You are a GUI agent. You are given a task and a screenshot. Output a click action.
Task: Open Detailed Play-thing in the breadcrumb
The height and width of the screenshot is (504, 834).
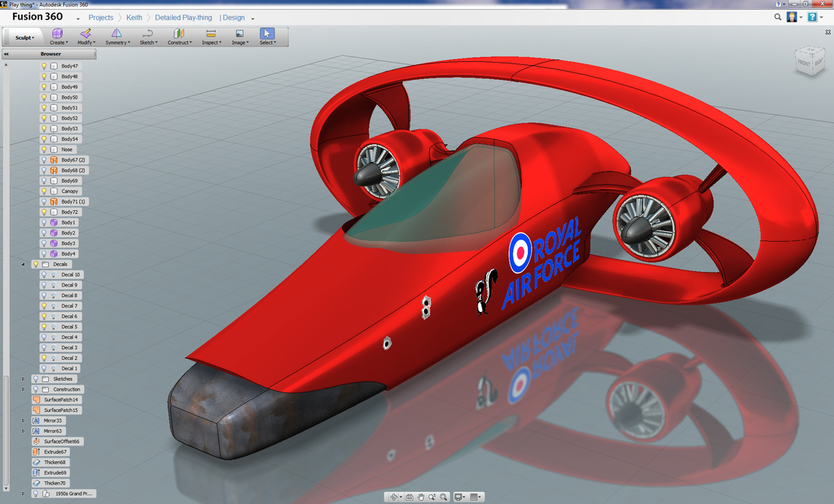point(183,18)
